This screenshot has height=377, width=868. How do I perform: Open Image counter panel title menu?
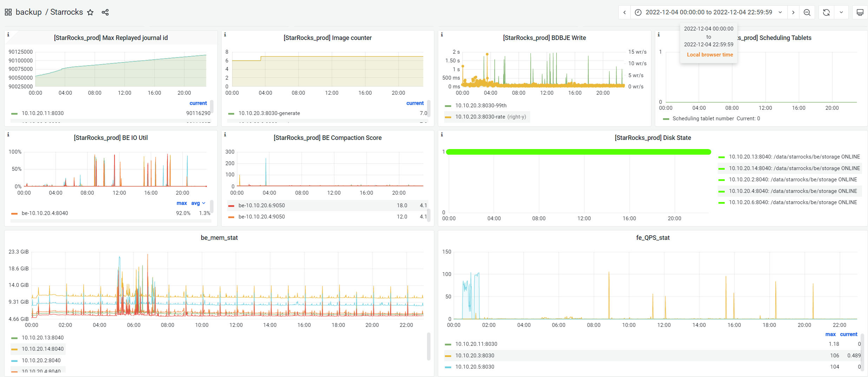(328, 38)
